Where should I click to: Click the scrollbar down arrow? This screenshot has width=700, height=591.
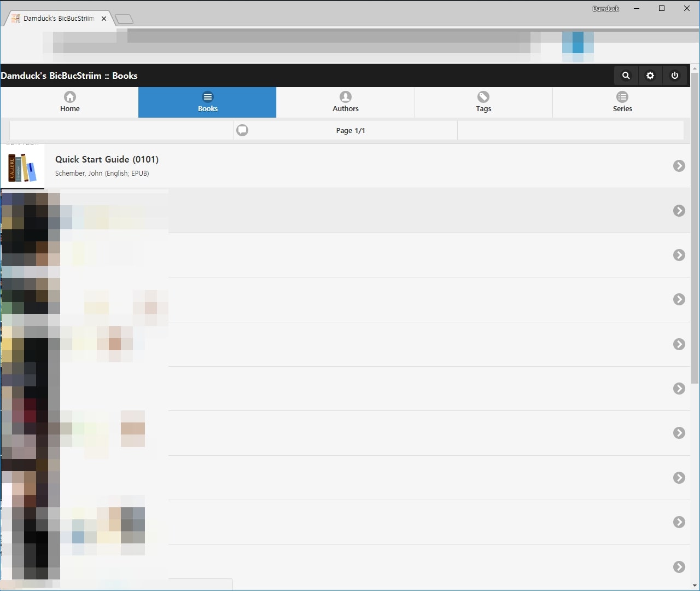pos(695,586)
